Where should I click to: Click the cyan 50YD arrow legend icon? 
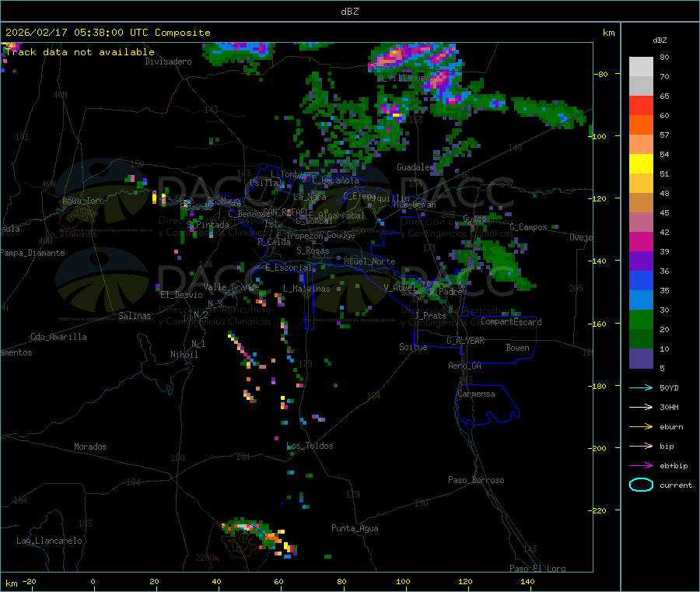(641, 387)
